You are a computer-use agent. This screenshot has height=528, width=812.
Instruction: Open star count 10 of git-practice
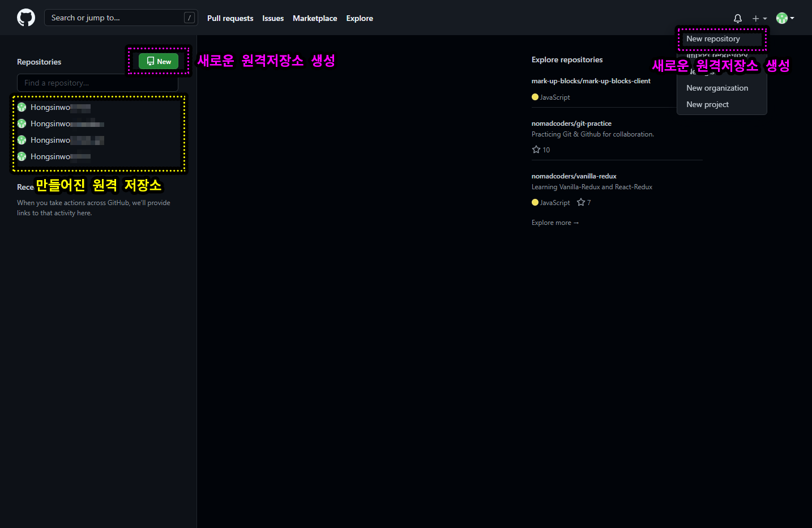pos(541,150)
